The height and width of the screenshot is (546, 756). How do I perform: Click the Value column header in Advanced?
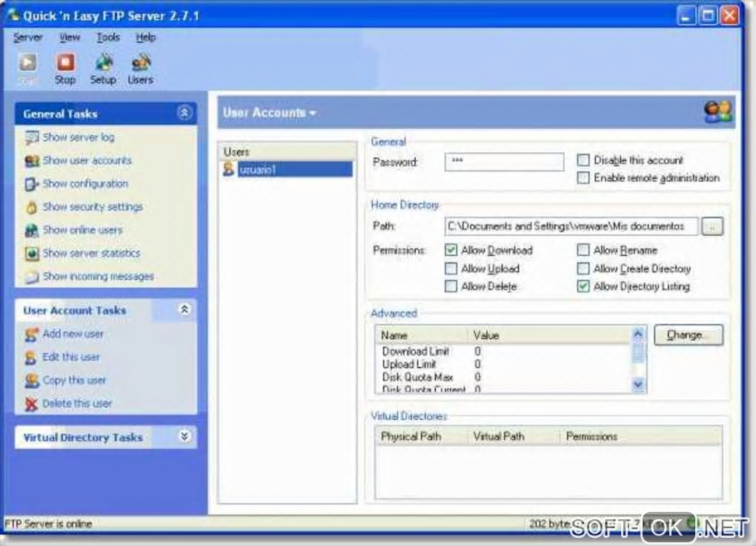click(x=548, y=335)
